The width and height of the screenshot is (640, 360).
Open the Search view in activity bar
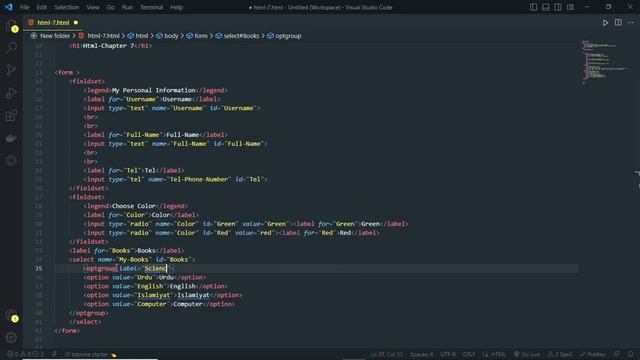pyautogui.click(x=11, y=48)
